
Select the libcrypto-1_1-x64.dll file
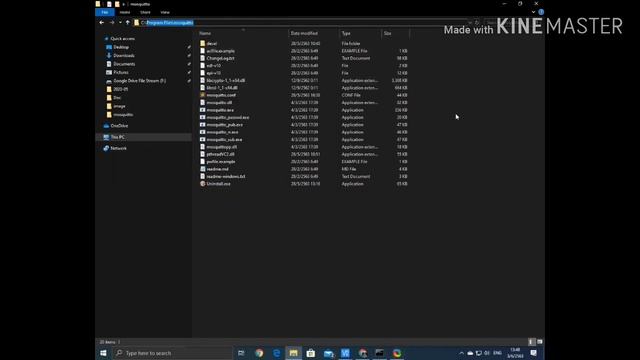point(226,80)
